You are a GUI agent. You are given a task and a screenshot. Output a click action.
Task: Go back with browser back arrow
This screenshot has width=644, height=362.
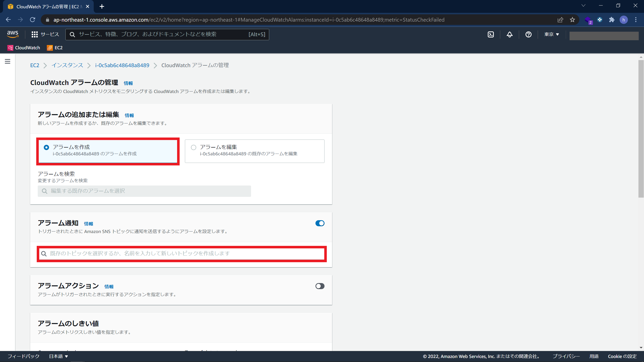tap(8, 20)
